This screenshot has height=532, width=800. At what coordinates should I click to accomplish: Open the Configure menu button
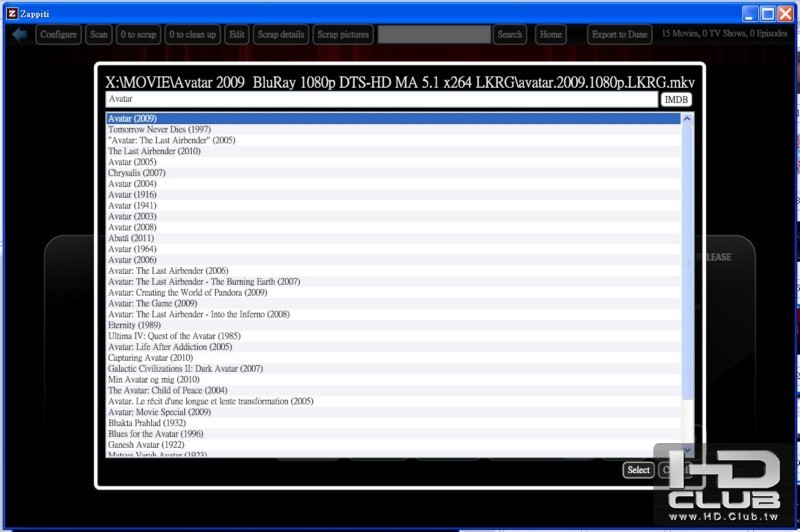(58, 35)
